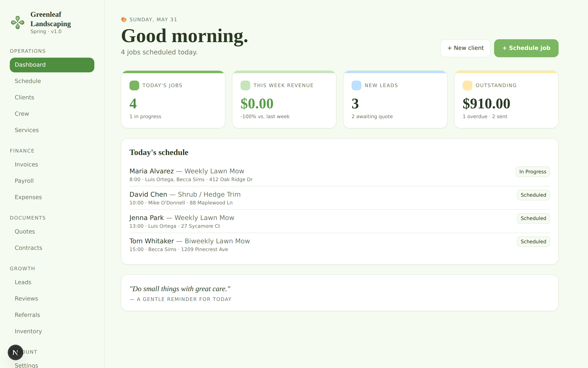The width and height of the screenshot is (588, 368).
Task: Click David Chen's Scheduled badge
Action: 533,195
